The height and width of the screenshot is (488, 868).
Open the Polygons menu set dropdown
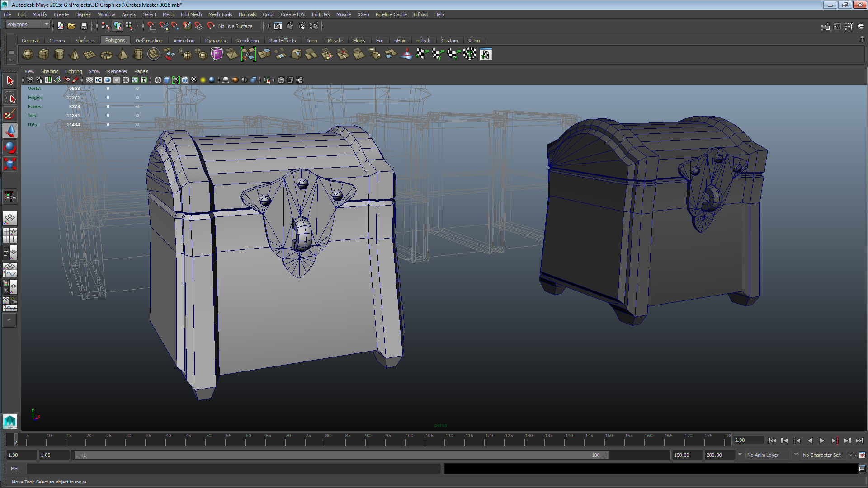pyautogui.click(x=27, y=25)
